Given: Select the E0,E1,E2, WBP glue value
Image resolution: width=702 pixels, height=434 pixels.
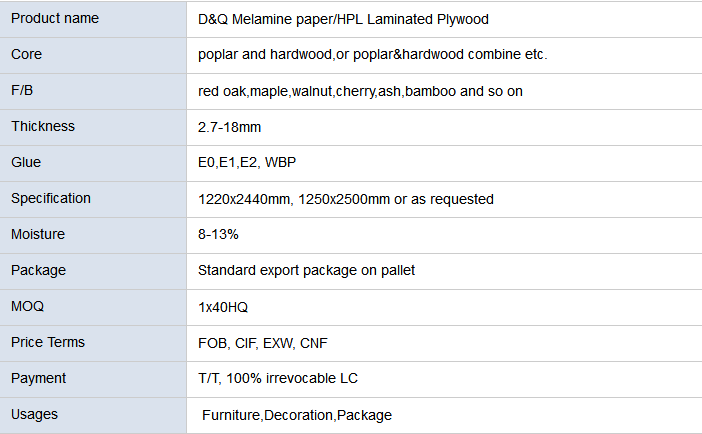Looking at the screenshot, I should [247, 163].
